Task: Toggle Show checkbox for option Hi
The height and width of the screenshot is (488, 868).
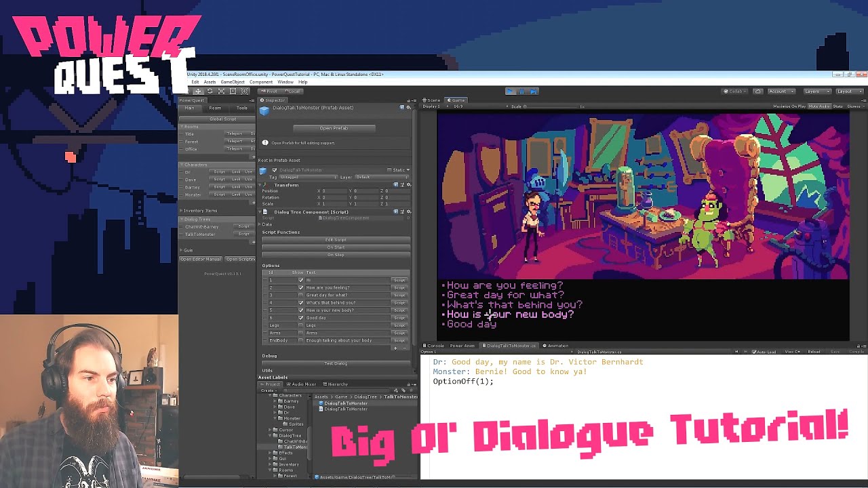Action: (x=301, y=280)
